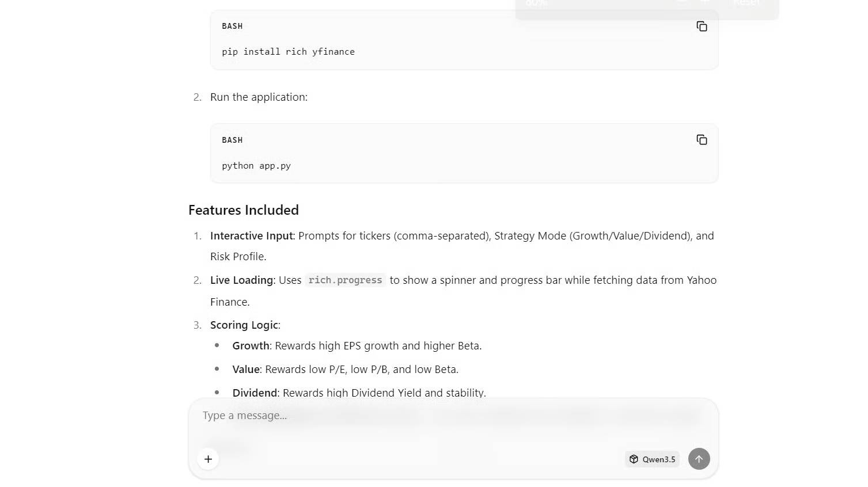The image size is (868, 487).
Task: Open the Qwen3.5 model selector
Action: 651,459
